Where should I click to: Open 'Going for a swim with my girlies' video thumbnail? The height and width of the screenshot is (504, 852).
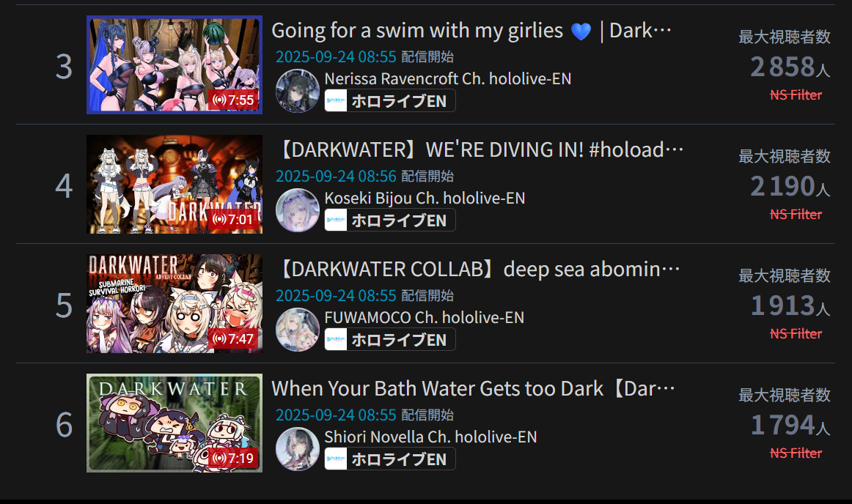click(x=175, y=64)
